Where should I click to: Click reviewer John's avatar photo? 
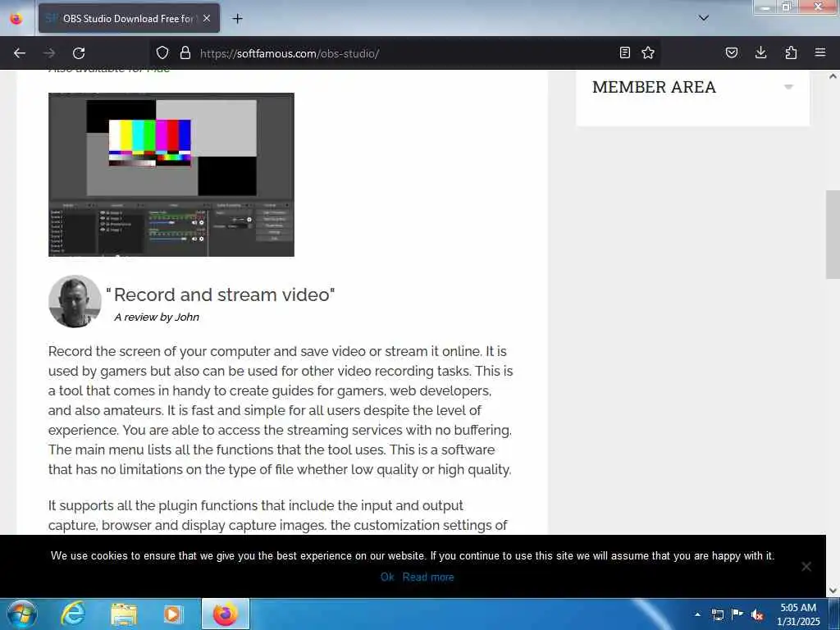click(x=75, y=302)
